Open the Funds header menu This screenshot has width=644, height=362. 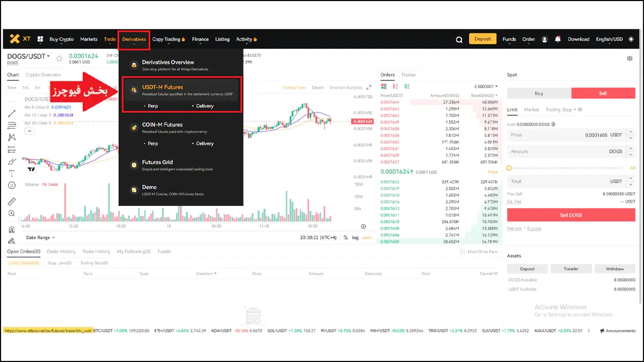coord(509,39)
